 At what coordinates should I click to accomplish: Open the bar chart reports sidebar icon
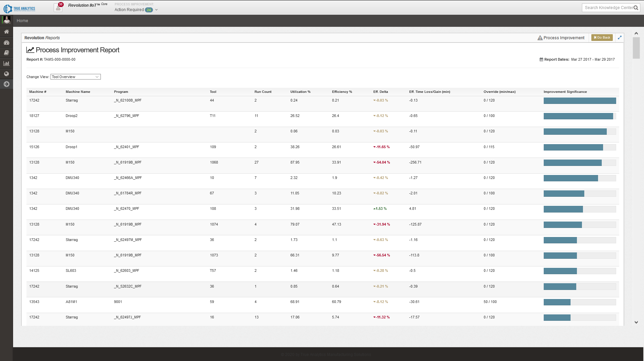(6, 63)
